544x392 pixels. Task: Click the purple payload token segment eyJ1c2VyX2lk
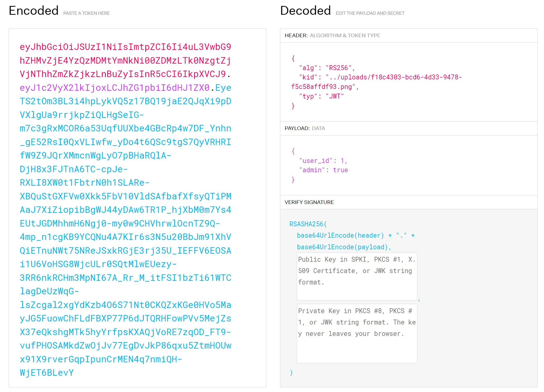[115, 88]
